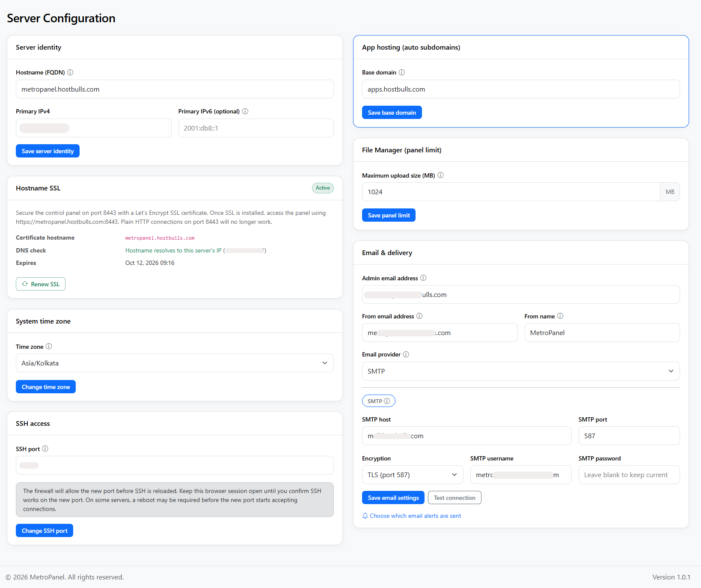
Task: Show info tooltip for Base domain
Action: pos(401,72)
